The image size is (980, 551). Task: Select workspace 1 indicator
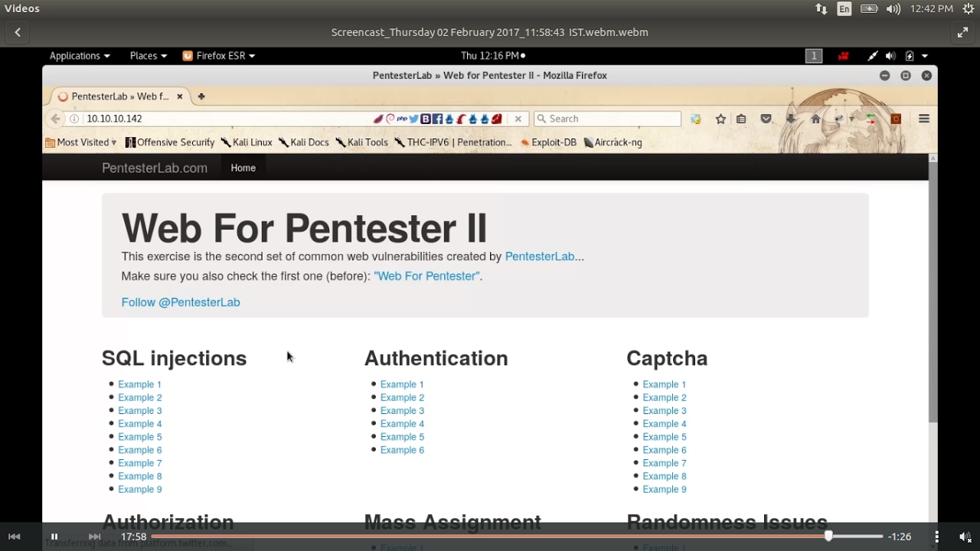pyautogui.click(x=814, y=56)
